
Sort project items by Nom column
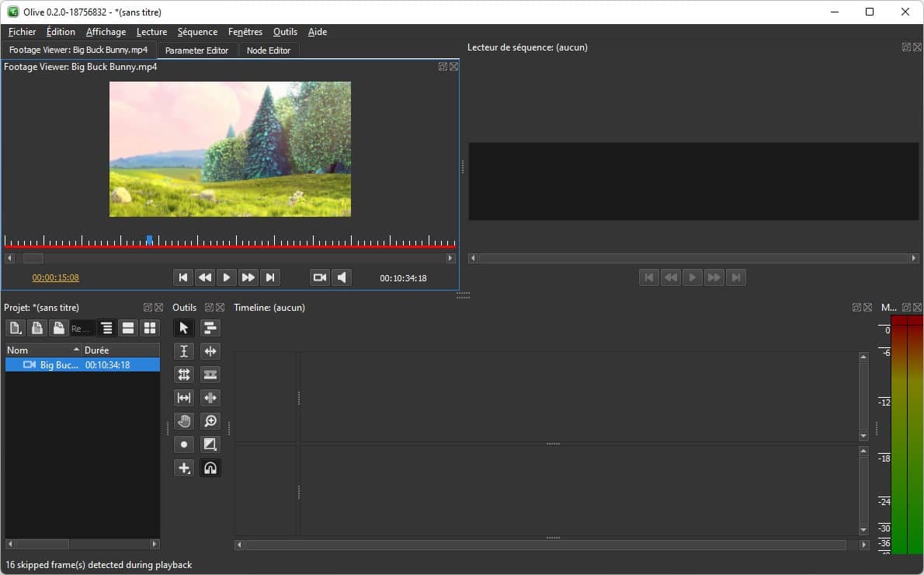[43, 350]
